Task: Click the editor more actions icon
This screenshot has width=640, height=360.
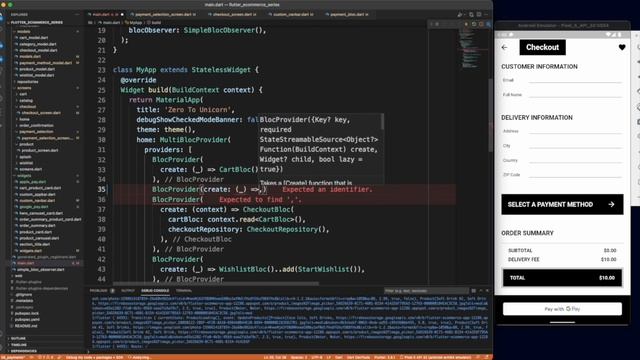Action: (486, 15)
